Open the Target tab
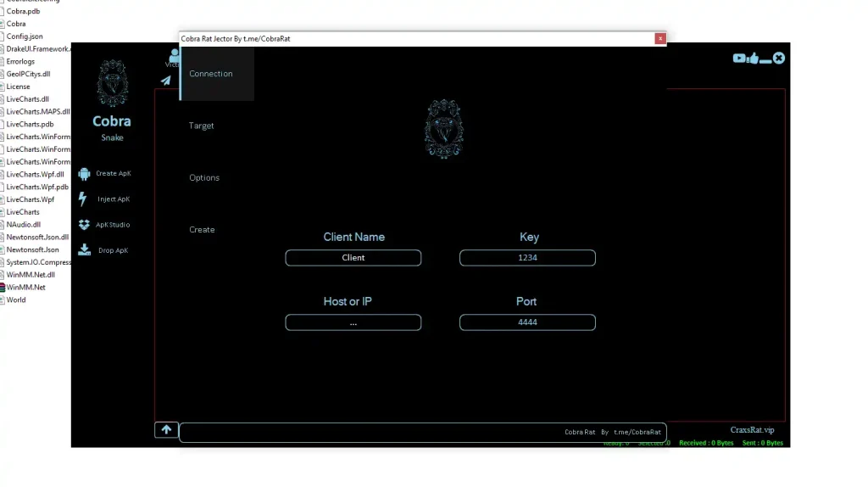 pyautogui.click(x=202, y=126)
